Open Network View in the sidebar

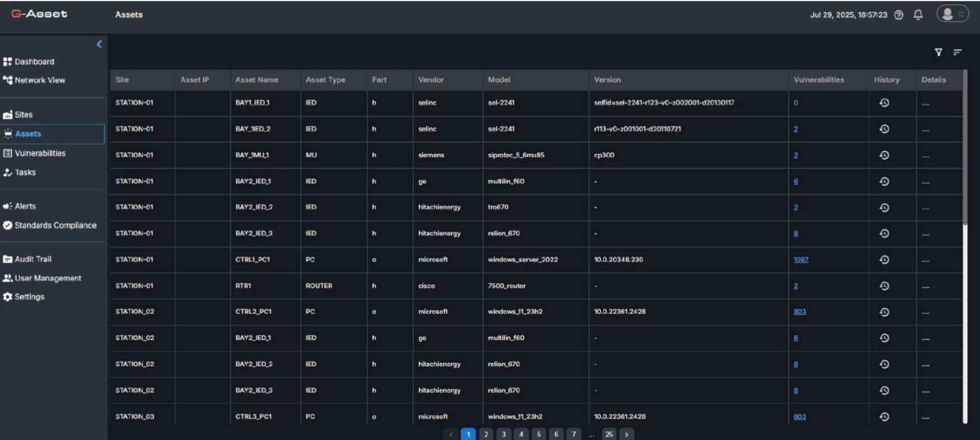34,80
